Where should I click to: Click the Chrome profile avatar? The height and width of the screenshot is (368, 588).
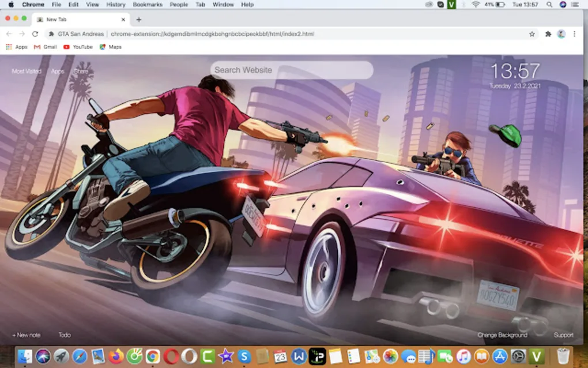561,33
